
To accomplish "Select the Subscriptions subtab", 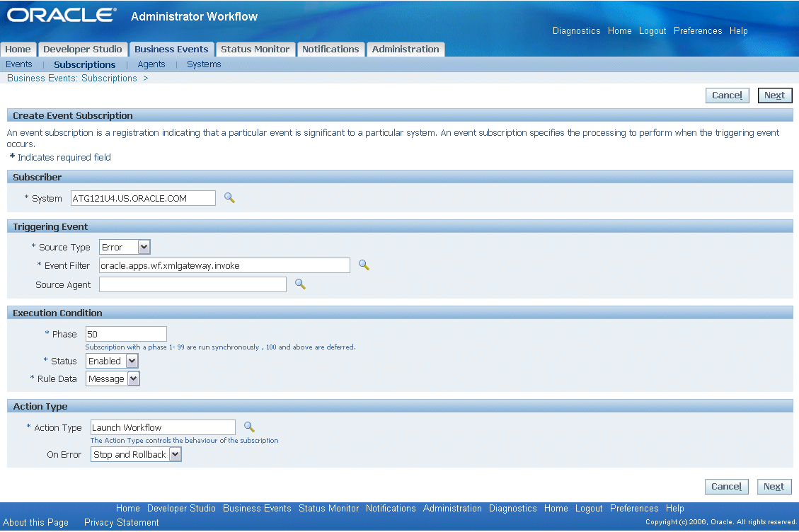I will (85, 64).
